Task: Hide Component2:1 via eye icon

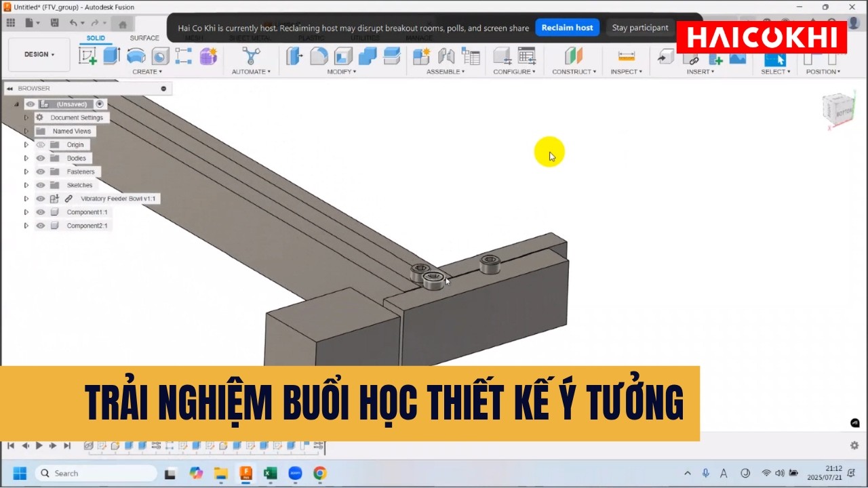Action: pyautogui.click(x=40, y=226)
